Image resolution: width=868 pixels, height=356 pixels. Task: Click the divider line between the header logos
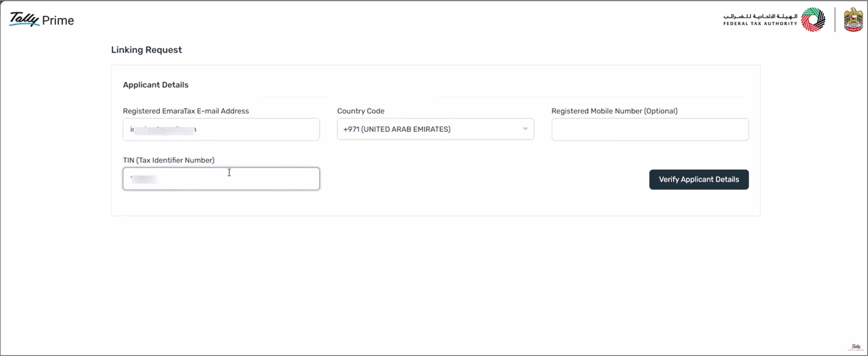coord(835,20)
